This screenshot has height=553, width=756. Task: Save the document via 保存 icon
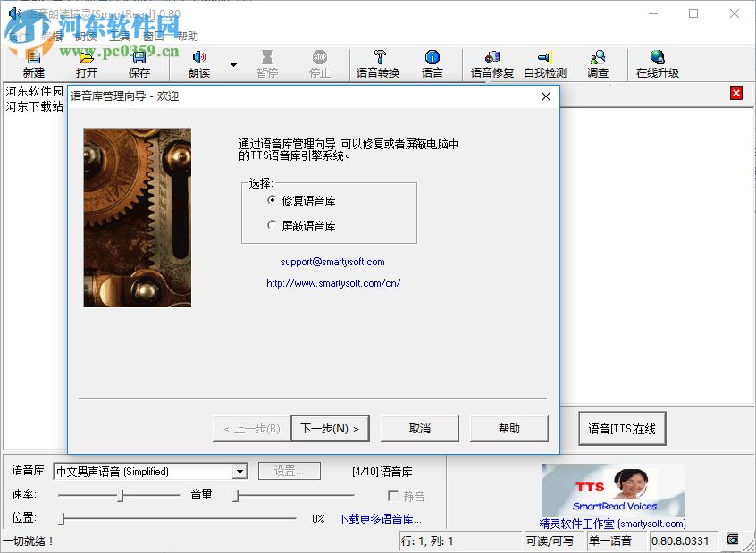click(141, 64)
